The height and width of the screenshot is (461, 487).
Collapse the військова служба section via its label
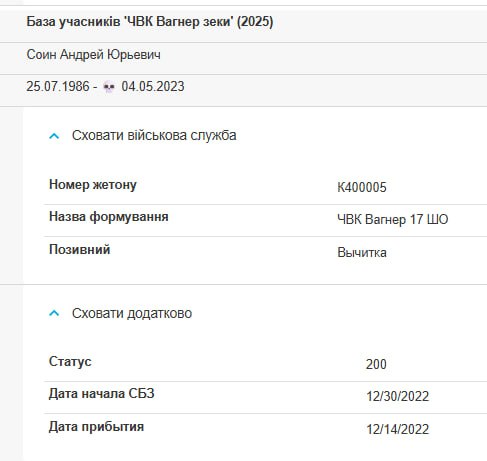point(154,135)
